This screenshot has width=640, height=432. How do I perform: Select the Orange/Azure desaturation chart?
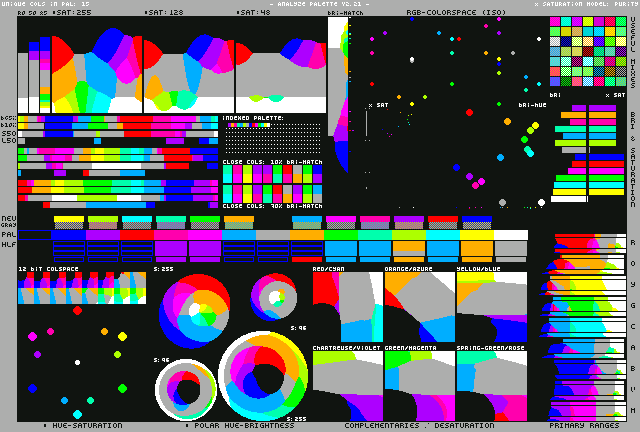419,307
